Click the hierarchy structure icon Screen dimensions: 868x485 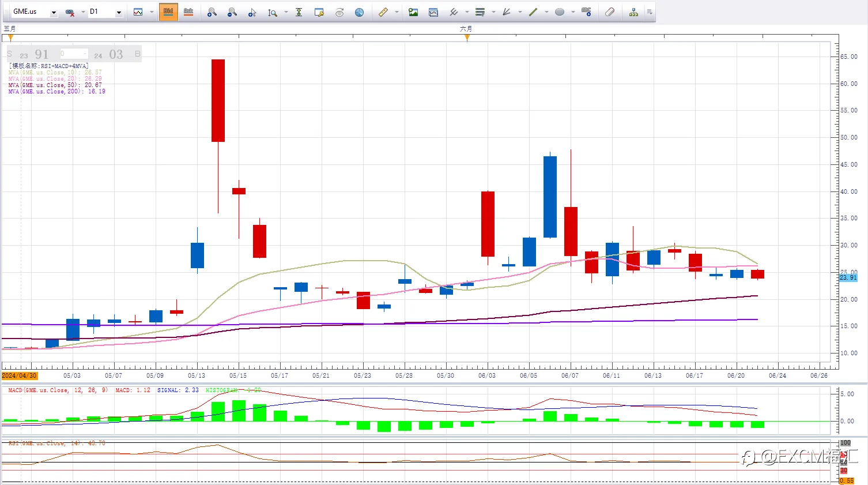coord(633,12)
